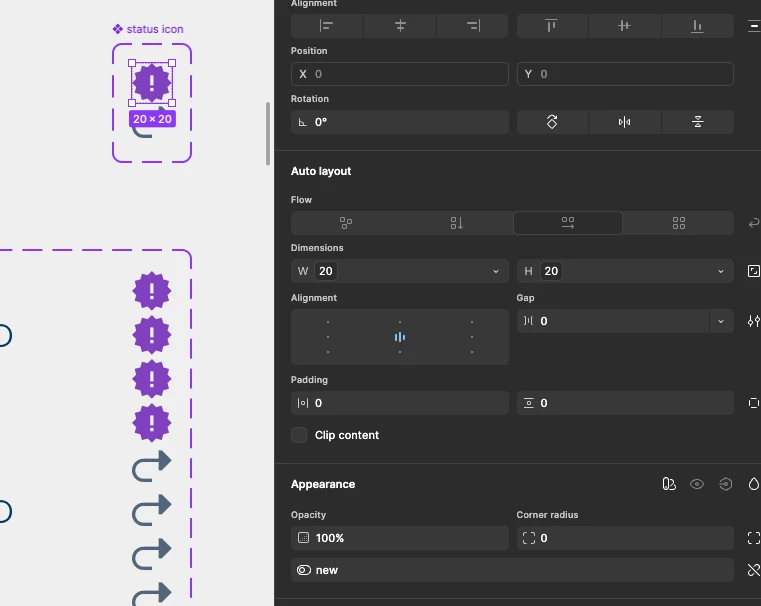Rotate 90 degrees icon

552,122
